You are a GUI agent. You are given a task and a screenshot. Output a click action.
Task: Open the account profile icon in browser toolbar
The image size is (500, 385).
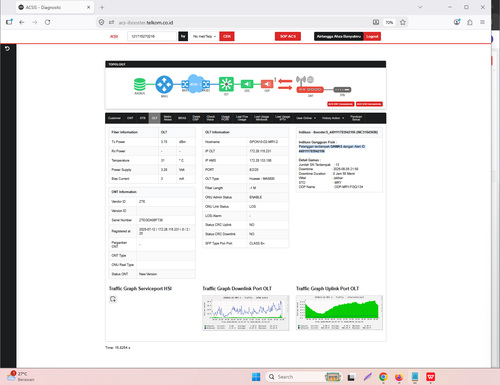457,22
